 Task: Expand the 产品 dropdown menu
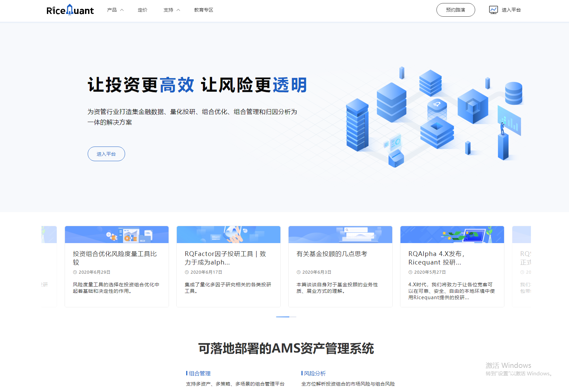click(x=115, y=10)
